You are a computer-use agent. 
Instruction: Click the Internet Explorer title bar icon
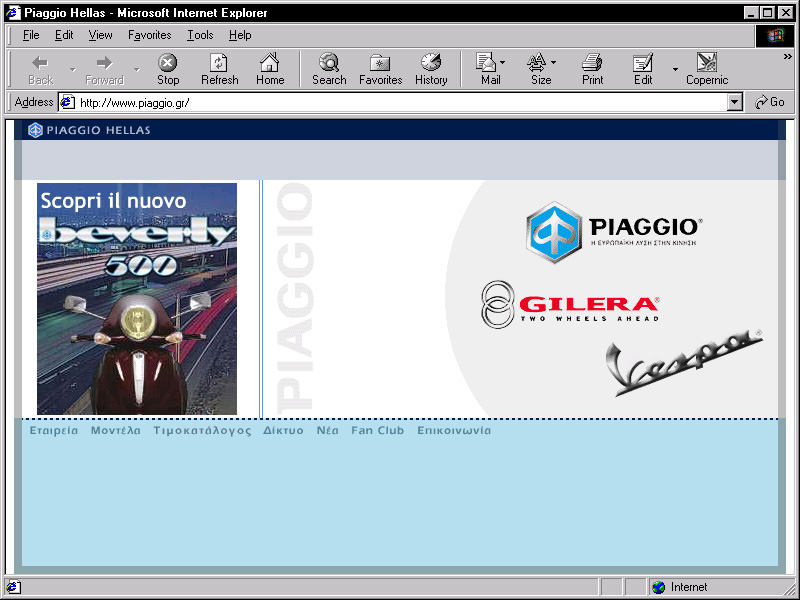[13, 12]
